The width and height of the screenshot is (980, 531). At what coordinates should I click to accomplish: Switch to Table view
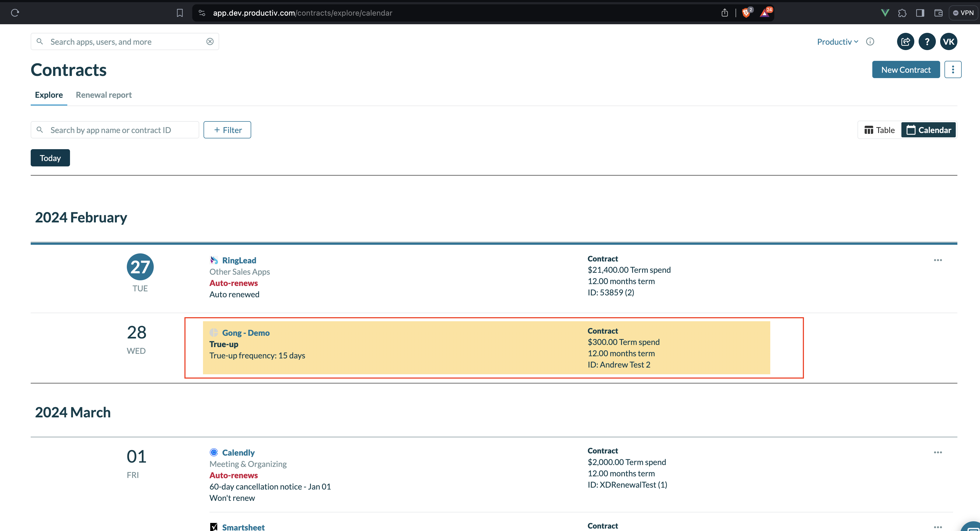point(879,130)
